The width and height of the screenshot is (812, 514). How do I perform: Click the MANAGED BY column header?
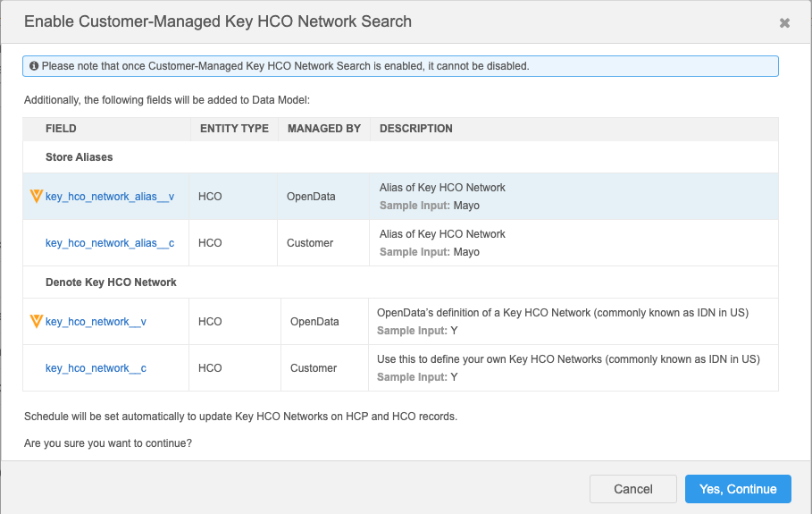pos(324,129)
